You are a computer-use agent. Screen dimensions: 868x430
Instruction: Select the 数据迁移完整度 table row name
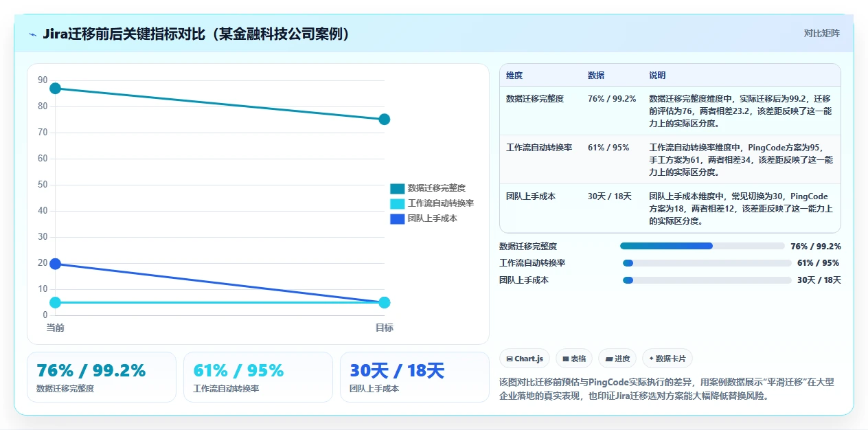coord(535,99)
